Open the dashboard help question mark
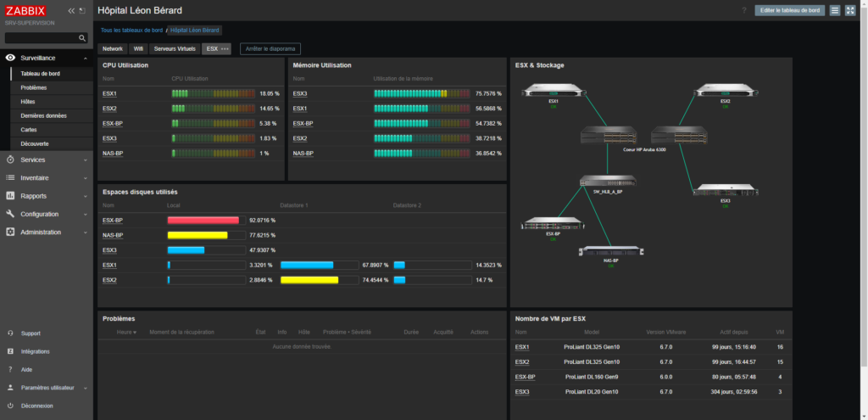The image size is (868, 420). (x=743, y=10)
